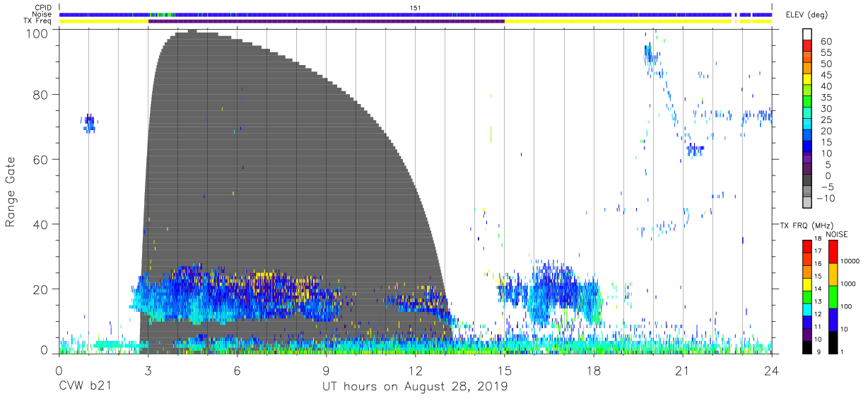Click the 18 tick label on time axis
Viewport: 868px width, 401px height.
[x=594, y=370]
